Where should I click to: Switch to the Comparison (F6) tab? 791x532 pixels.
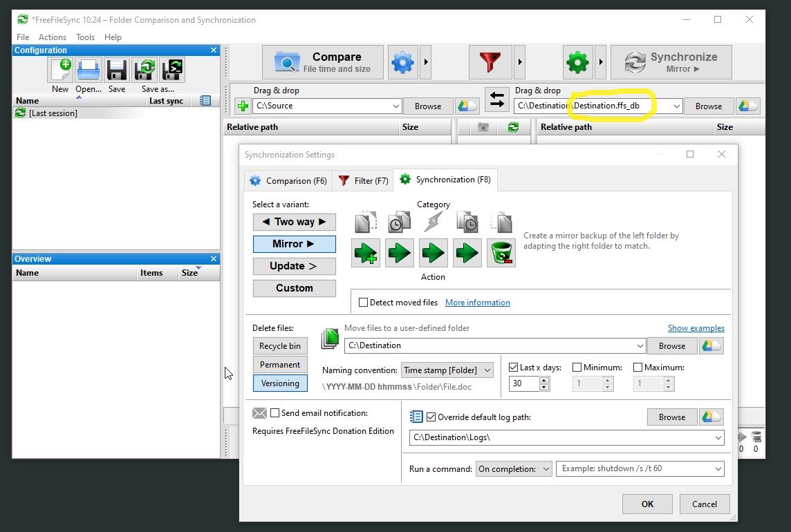288,180
